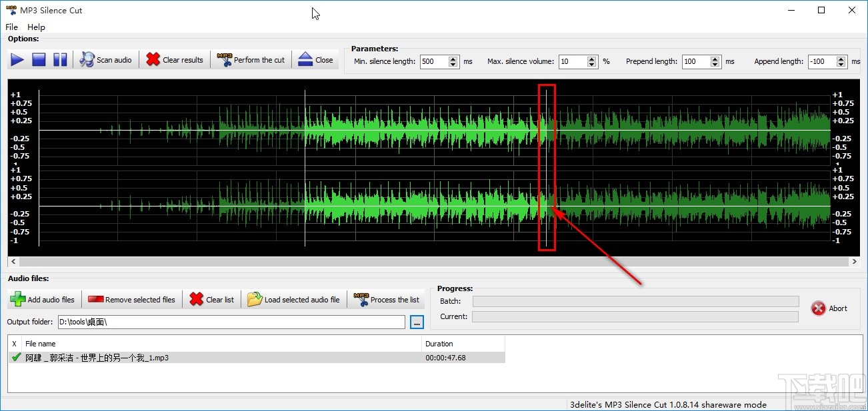Screen dimensions: 868x411
Task: Close the MP3 Silence Cut window
Action: click(852, 10)
